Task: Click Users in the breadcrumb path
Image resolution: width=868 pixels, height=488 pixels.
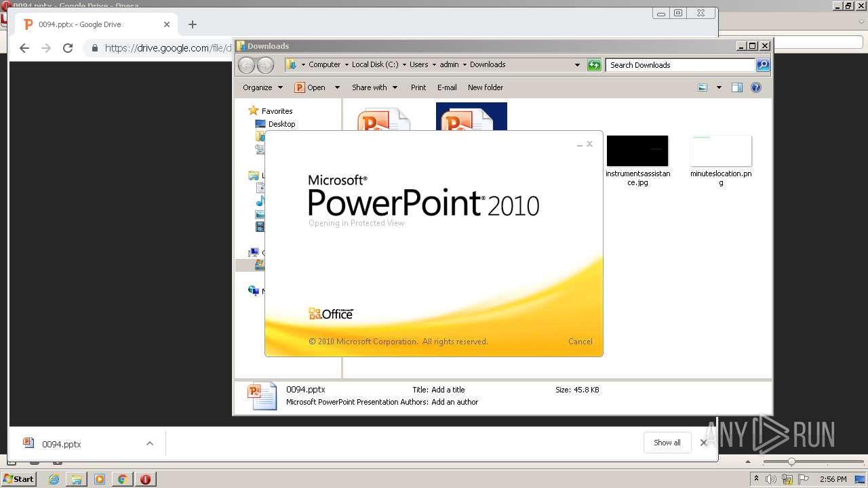Action: click(418, 64)
